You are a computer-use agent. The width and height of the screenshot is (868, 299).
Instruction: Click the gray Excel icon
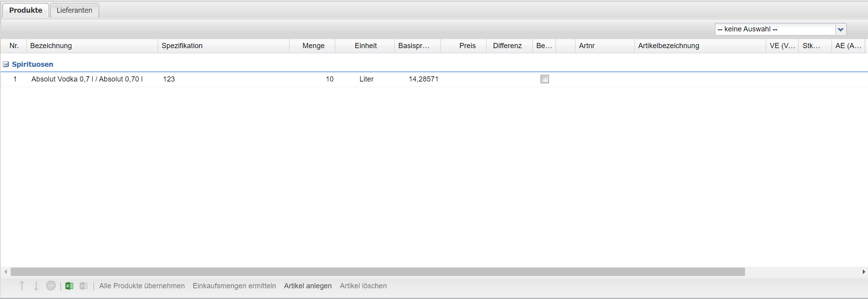tap(84, 286)
